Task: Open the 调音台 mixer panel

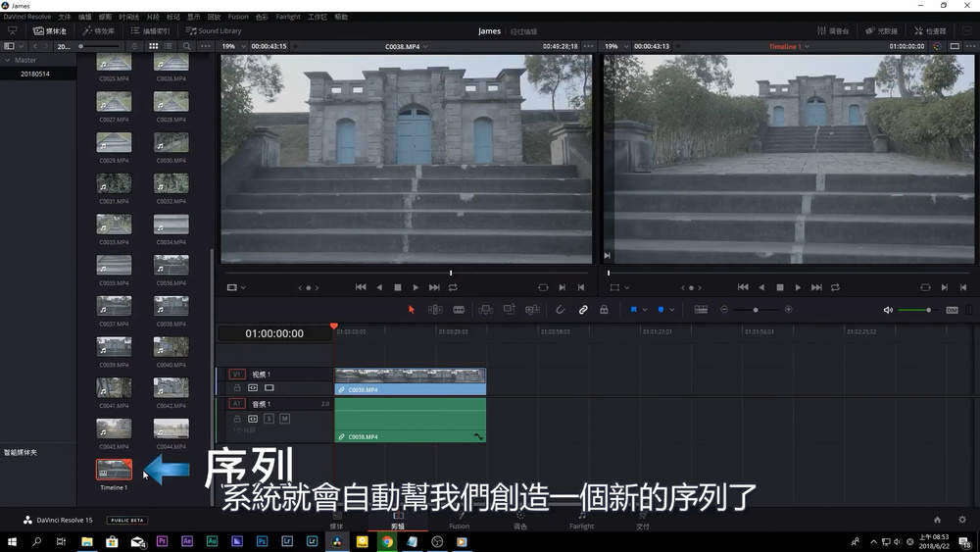Action: [x=832, y=30]
